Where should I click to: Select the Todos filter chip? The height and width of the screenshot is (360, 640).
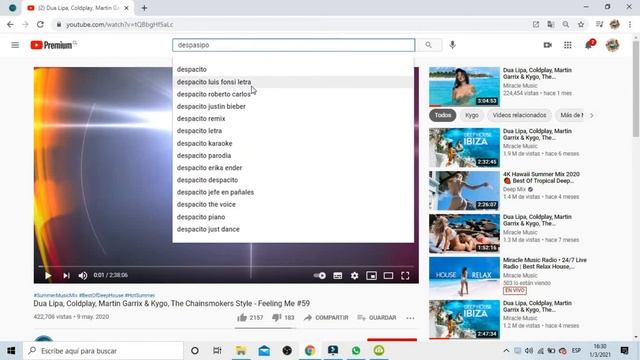pos(443,116)
